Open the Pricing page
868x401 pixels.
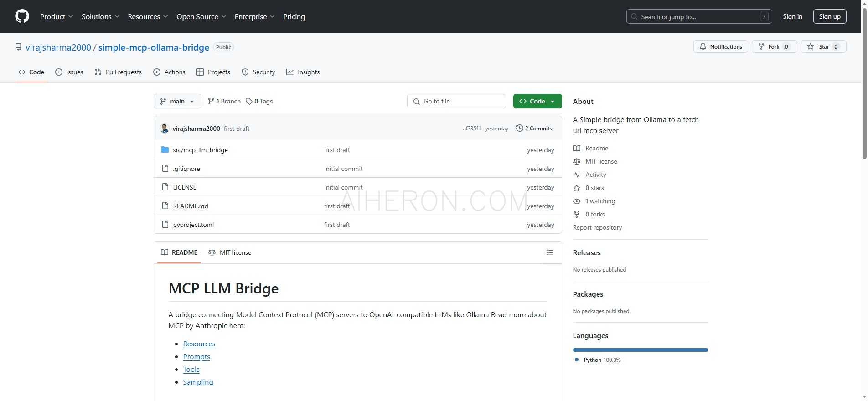click(x=294, y=16)
